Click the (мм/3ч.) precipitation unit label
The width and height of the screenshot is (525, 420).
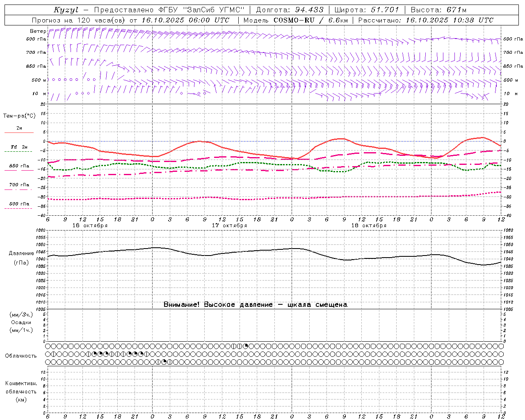pyautogui.click(x=21, y=315)
